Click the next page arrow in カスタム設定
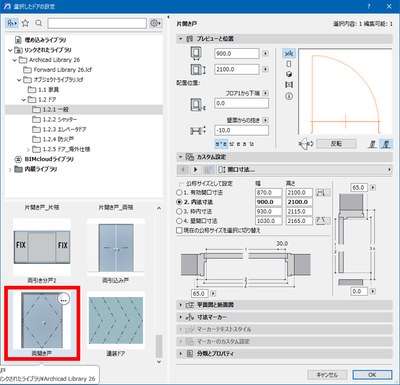400x385 pixels. (195, 170)
